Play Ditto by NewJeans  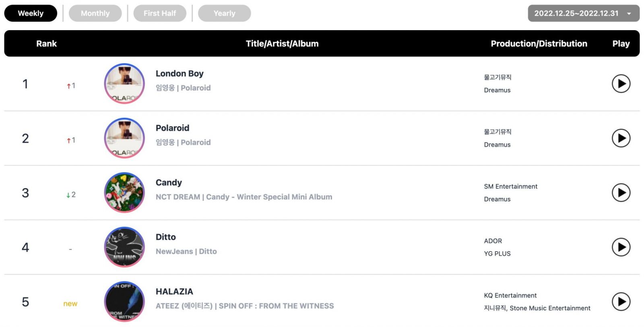[621, 247]
